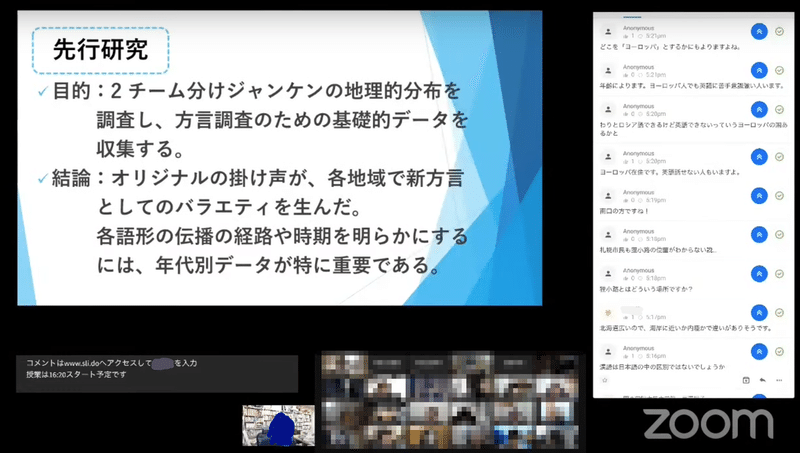Screen dimensions: 800x453
Task: Click the 授業は16:20スタート予定です text
Action: pyautogui.click(x=76, y=374)
